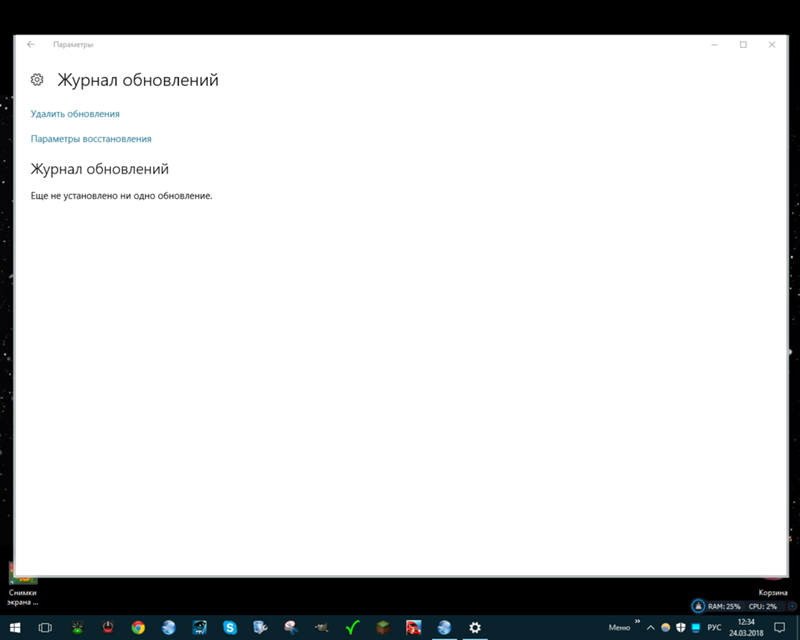Open Windows Defender shield tray icon
The width and height of the screenshot is (800, 640).
[681, 628]
